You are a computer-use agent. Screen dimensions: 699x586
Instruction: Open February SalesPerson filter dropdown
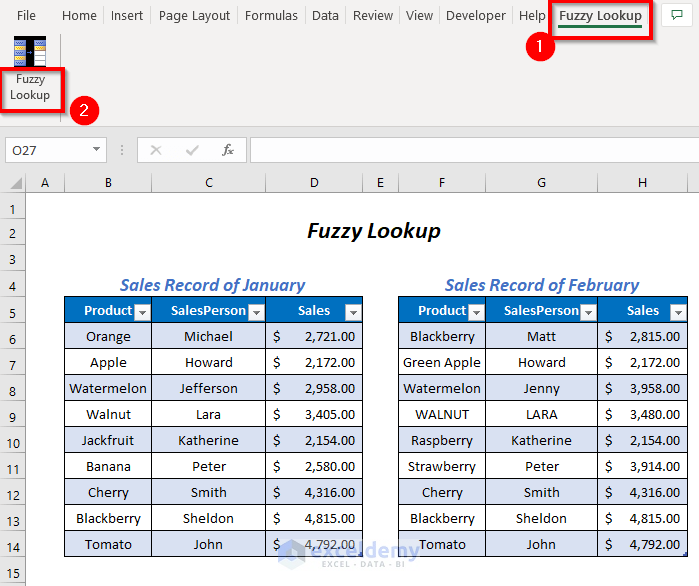(x=588, y=313)
